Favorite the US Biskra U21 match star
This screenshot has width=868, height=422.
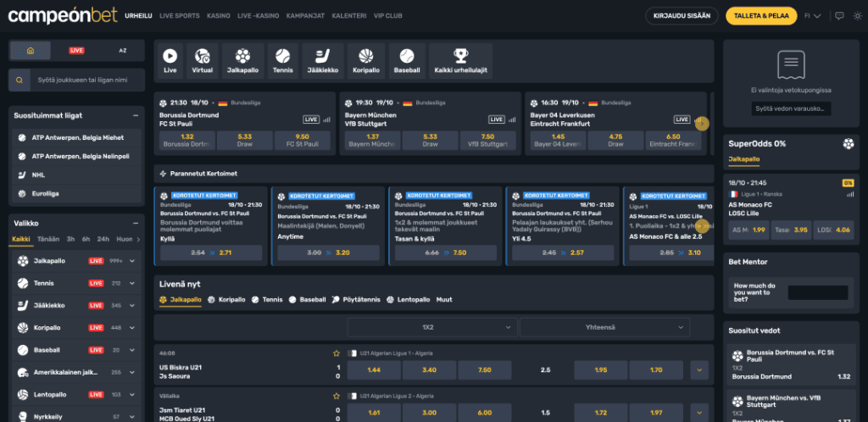click(x=336, y=353)
